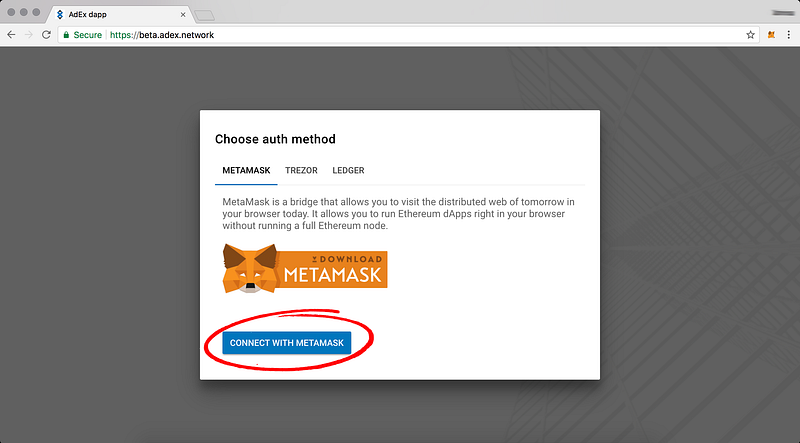Close the AdEx dapp tab
Screen dimensions: 800x443
183,14
